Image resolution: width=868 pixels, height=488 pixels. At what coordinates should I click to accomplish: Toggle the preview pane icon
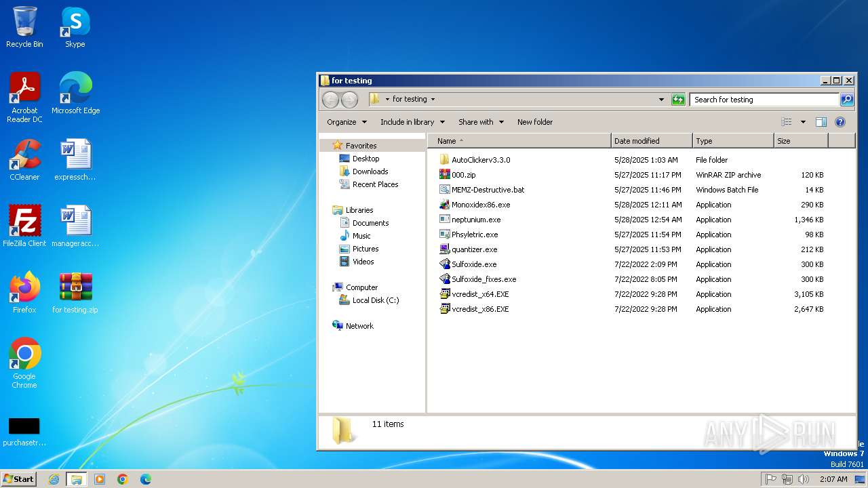point(821,122)
